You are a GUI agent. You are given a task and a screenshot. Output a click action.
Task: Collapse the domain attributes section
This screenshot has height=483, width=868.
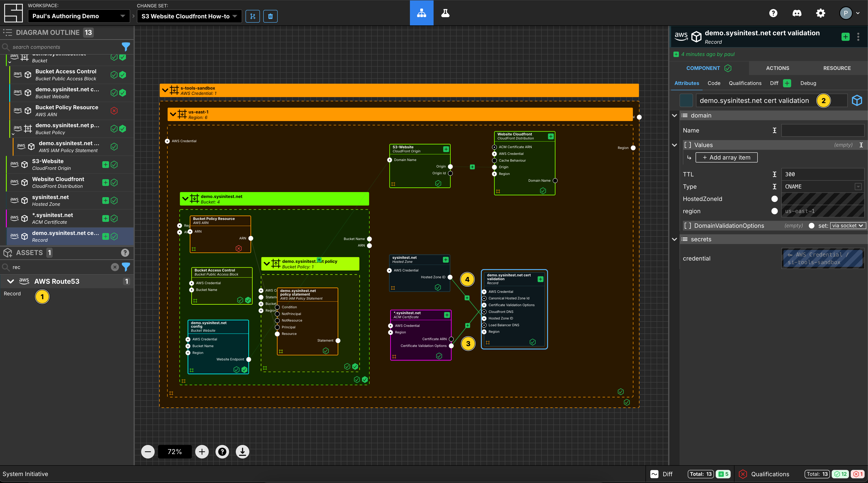pyautogui.click(x=674, y=116)
